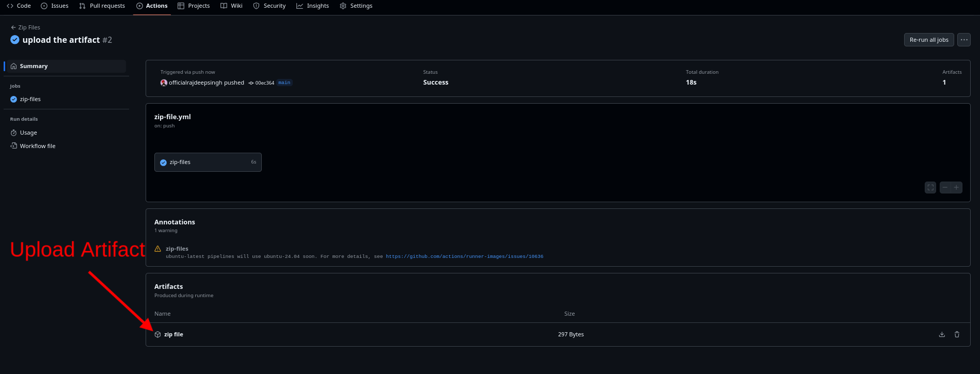Click the officialrajdeepsingh avatar icon
Viewport: 980px width, 374px height.
[164, 83]
